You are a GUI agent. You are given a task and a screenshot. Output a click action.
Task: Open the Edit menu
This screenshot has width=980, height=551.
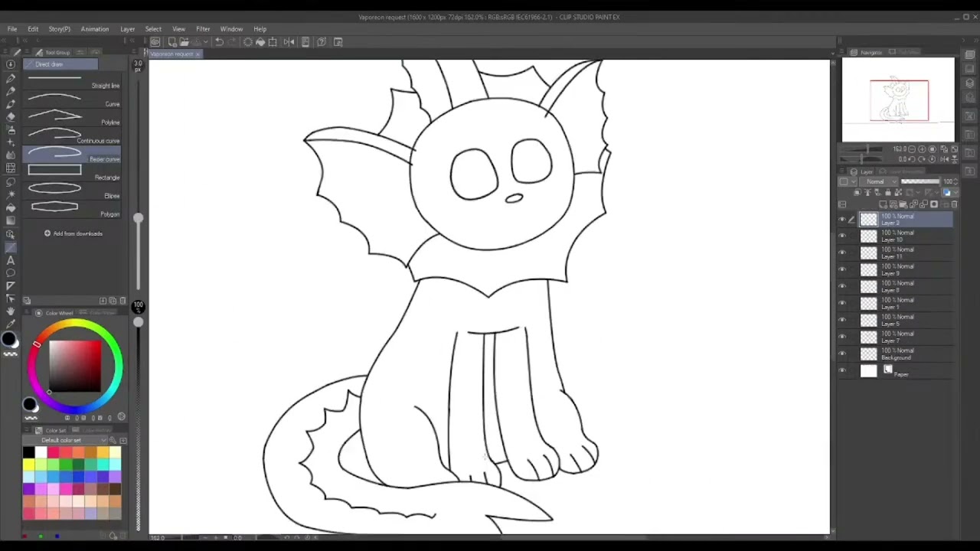point(33,29)
